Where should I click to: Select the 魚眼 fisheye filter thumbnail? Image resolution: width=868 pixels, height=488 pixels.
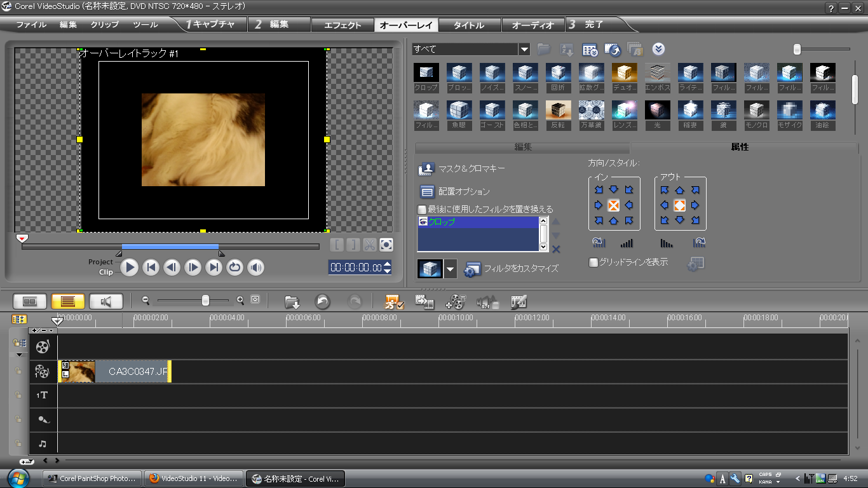pos(459,111)
